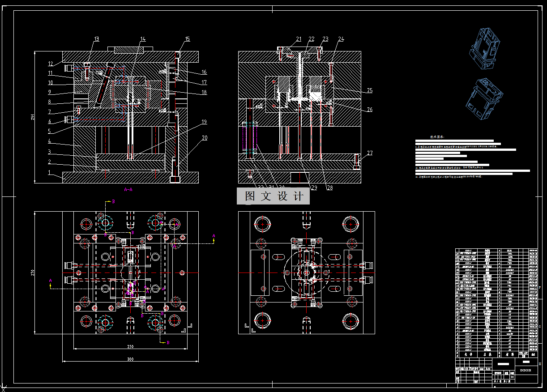Pick the callout number 8
The height and width of the screenshot is (392, 547).
(50, 102)
